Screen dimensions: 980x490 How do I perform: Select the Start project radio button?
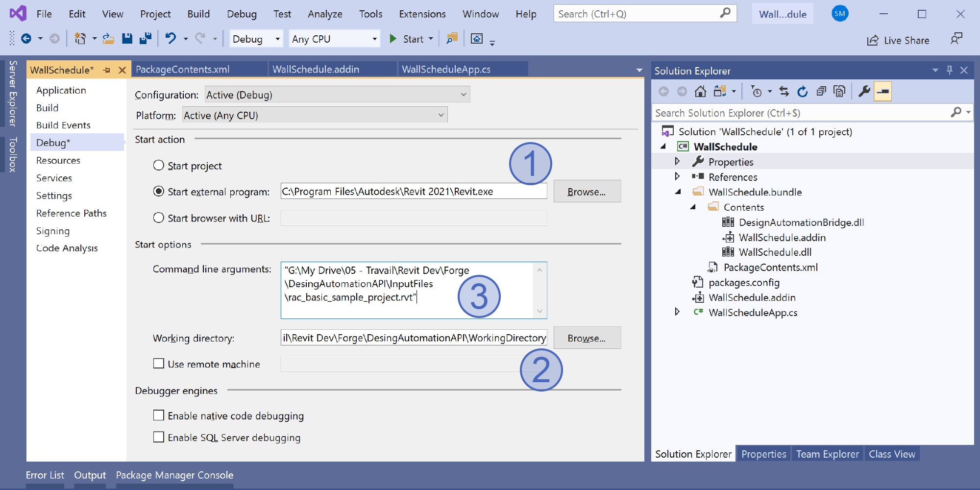[x=158, y=165]
